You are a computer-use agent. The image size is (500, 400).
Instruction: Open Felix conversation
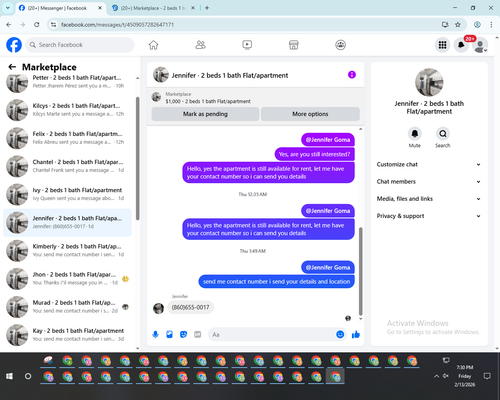[67, 138]
